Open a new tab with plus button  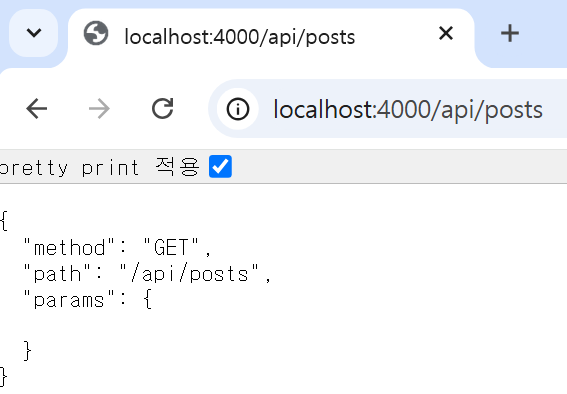510,33
